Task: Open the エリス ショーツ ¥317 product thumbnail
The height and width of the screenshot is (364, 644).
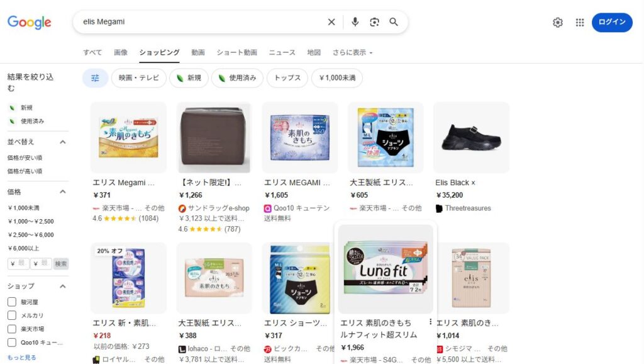Action: pos(300,278)
